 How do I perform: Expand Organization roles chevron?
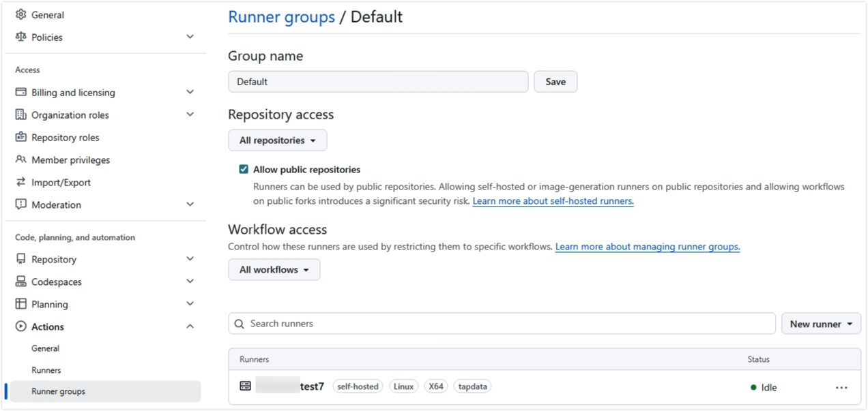pos(190,115)
